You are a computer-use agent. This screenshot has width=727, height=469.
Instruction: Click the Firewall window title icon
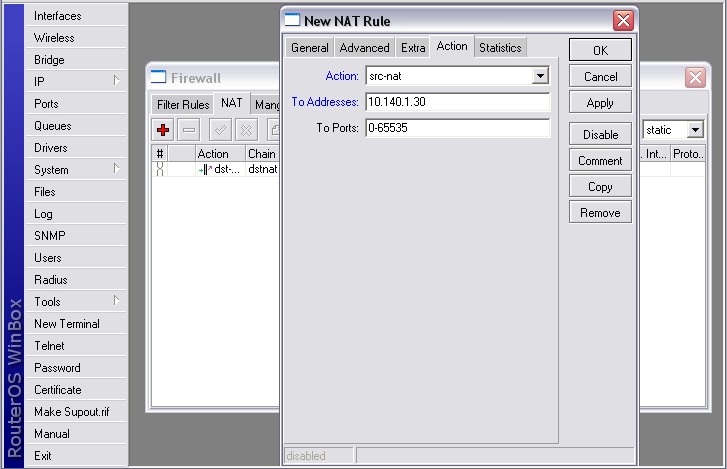click(159, 77)
